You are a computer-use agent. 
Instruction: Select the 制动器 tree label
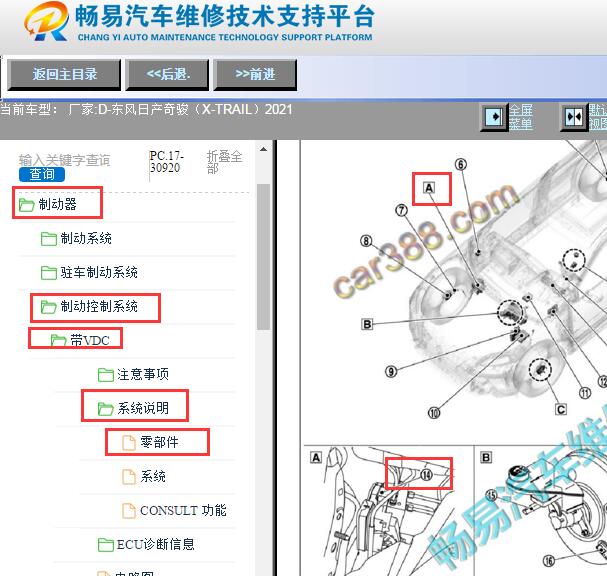57,204
